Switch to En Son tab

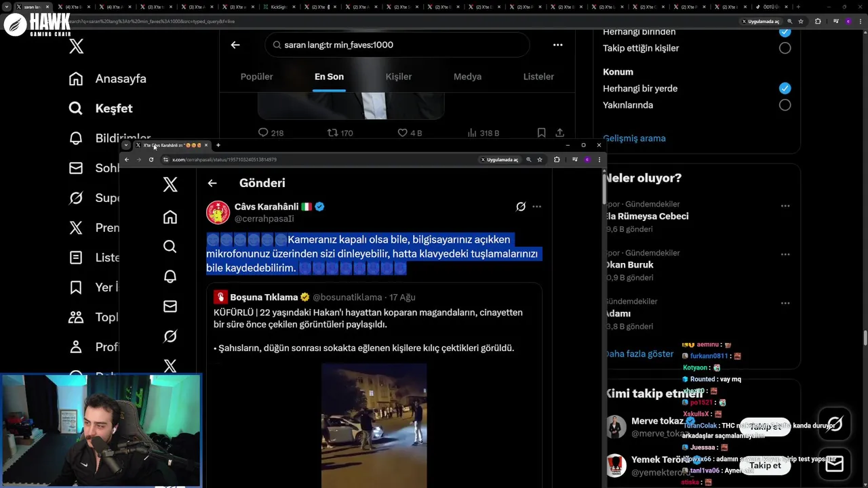pos(329,77)
